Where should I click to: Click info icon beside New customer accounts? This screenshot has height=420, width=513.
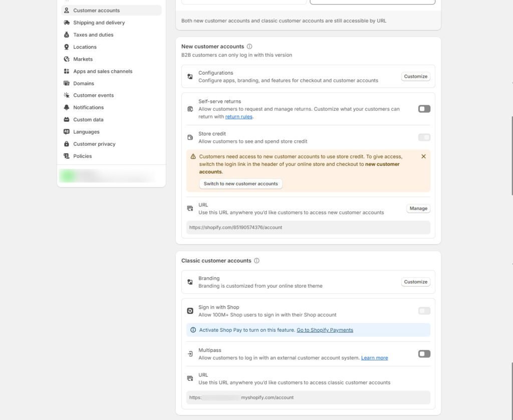249,47
